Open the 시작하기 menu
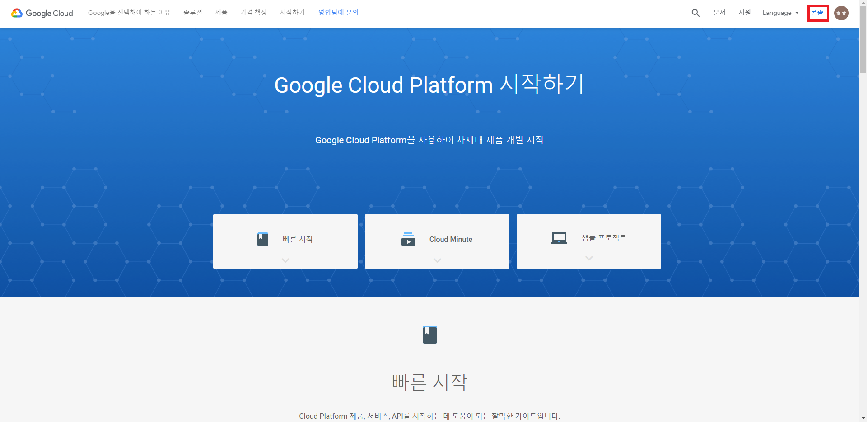This screenshot has height=425, width=868. click(292, 13)
